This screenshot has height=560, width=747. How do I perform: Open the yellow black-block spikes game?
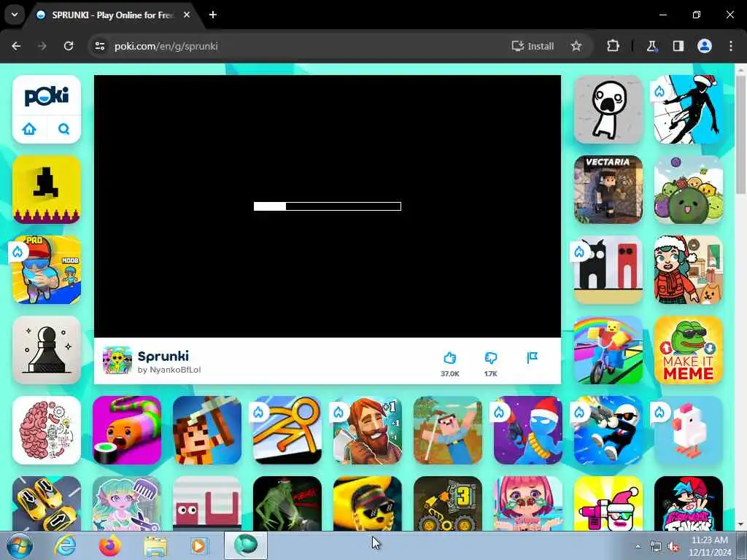click(x=47, y=190)
